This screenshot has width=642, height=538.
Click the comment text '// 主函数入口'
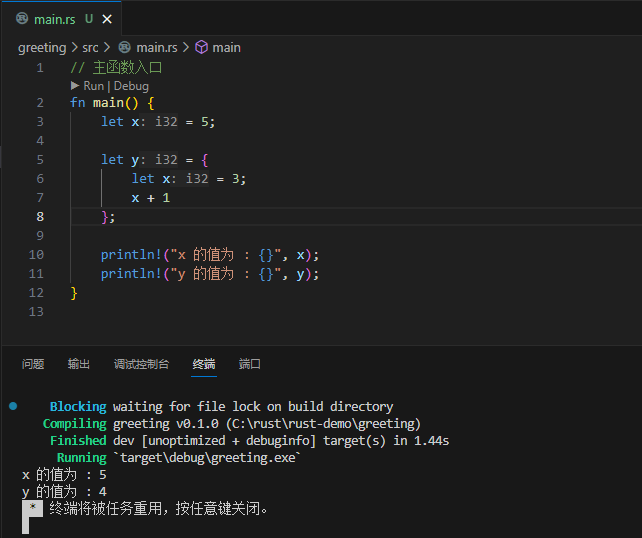point(116,68)
